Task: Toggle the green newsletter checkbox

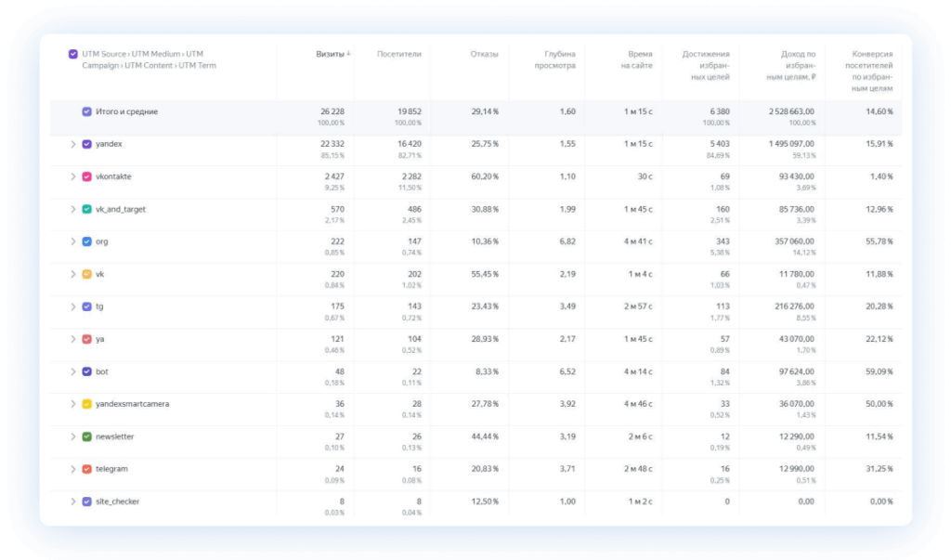Action: click(x=86, y=436)
